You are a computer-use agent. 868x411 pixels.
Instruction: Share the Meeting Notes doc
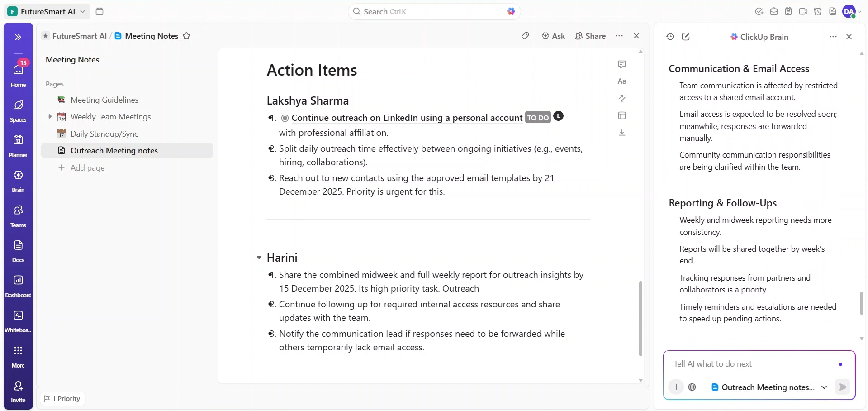click(x=590, y=36)
